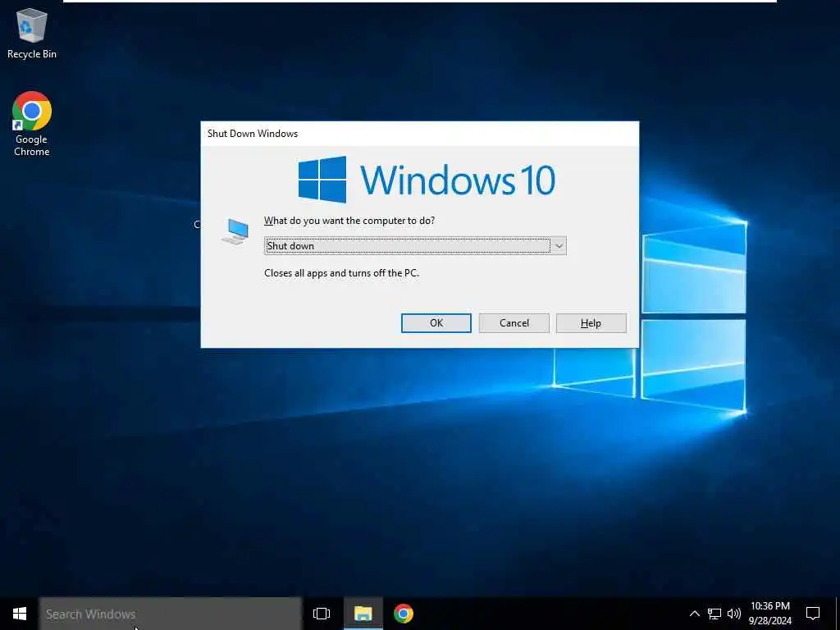Open the network status tray icon
This screenshot has height=630, width=840.
[x=714, y=614]
